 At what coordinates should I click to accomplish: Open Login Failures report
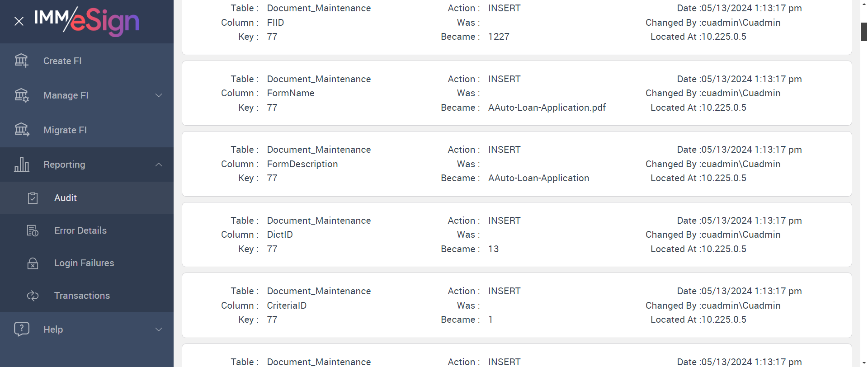[84, 263]
